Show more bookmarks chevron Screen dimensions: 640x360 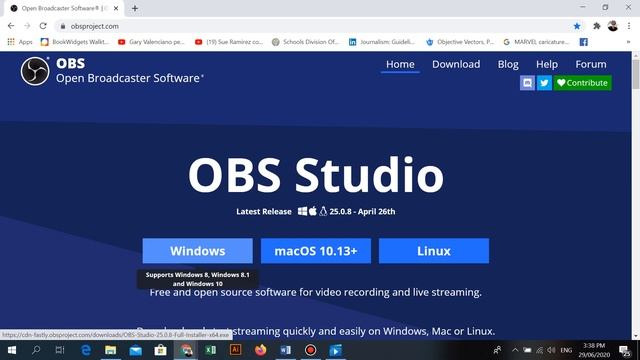point(629,42)
